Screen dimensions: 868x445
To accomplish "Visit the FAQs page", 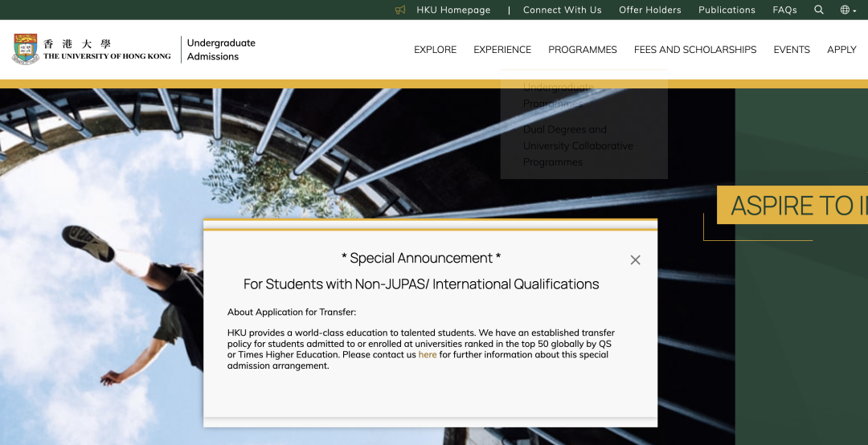I will point(784,10).
